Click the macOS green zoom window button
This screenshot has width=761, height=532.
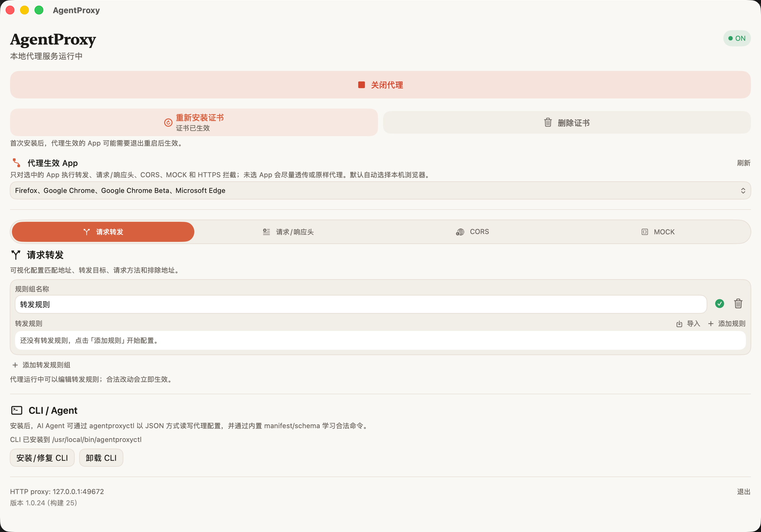[39, 10]
